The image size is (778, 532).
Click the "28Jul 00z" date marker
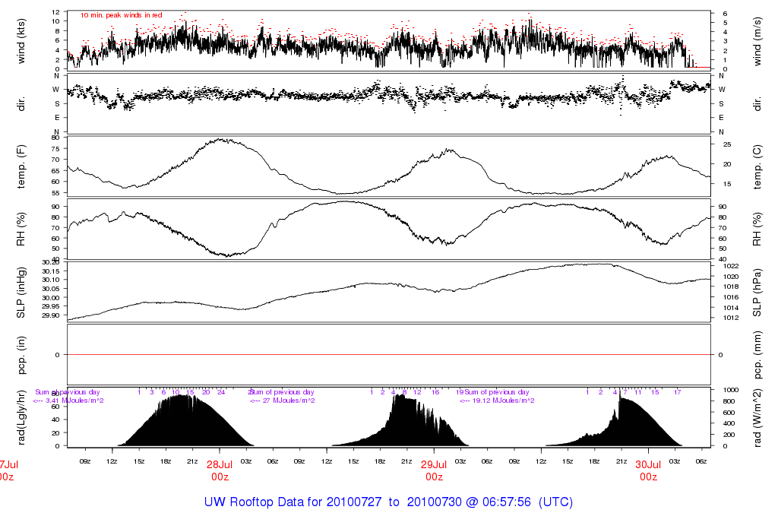pyautogui.click(x=220, y=470)
